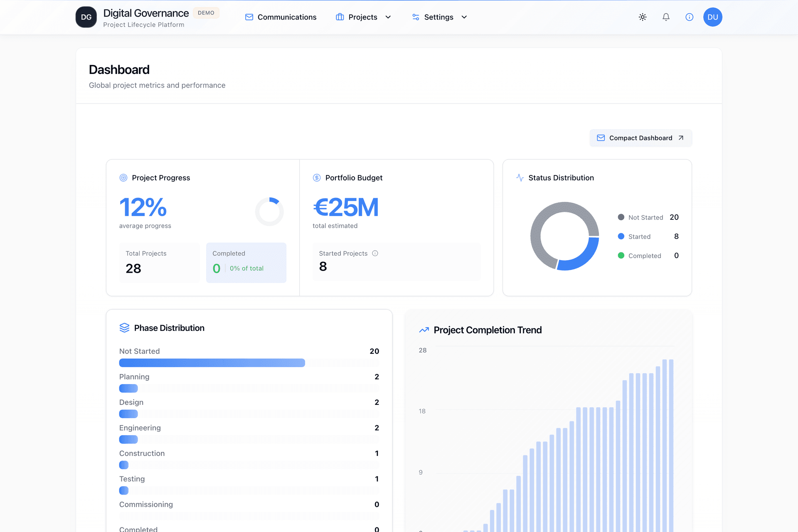
Task: Click the Project Lifecycle Platform subtitle
Action: click(144, 25)
